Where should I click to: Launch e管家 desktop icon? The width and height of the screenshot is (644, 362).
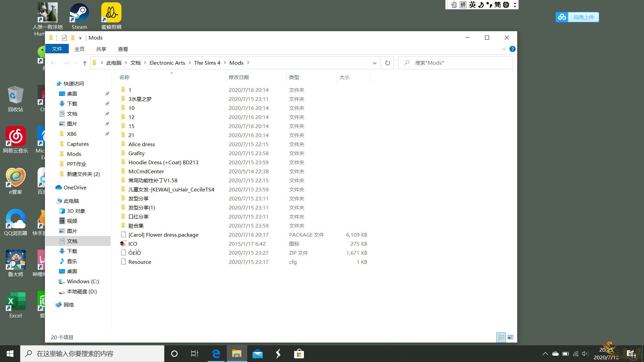15,181
